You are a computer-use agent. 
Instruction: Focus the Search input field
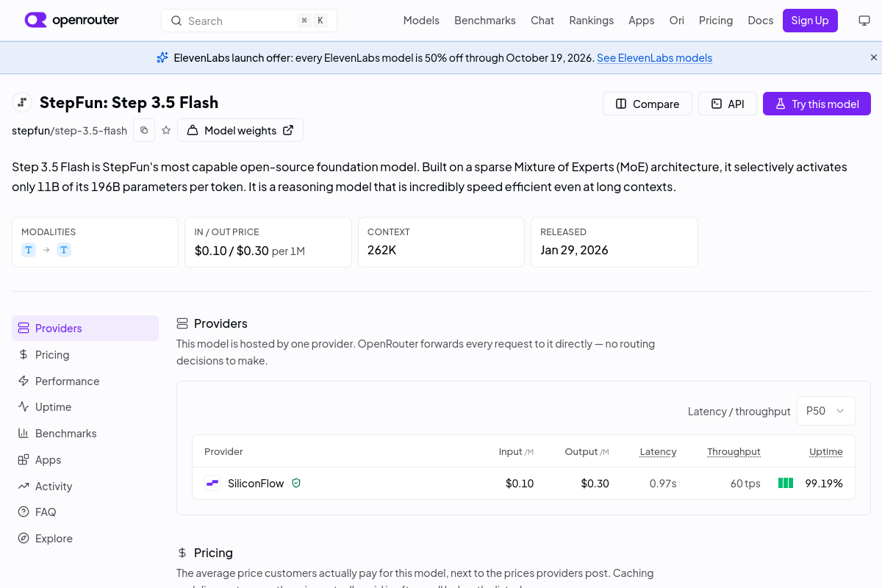(249, 21)
